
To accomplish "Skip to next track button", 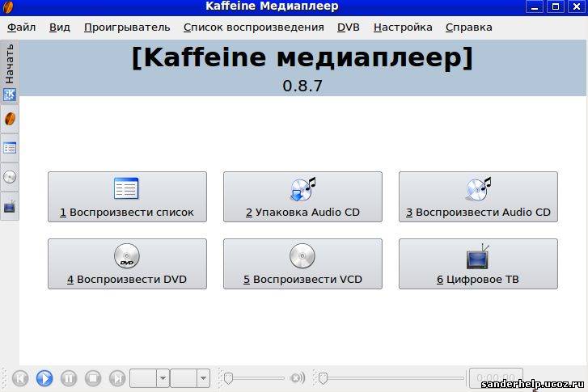I will [117, 377].
